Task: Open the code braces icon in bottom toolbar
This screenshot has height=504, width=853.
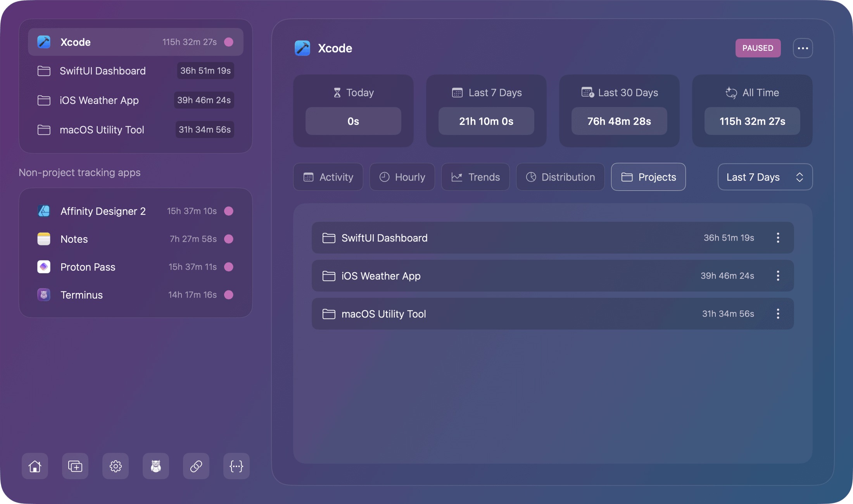Action: point(236,466)
